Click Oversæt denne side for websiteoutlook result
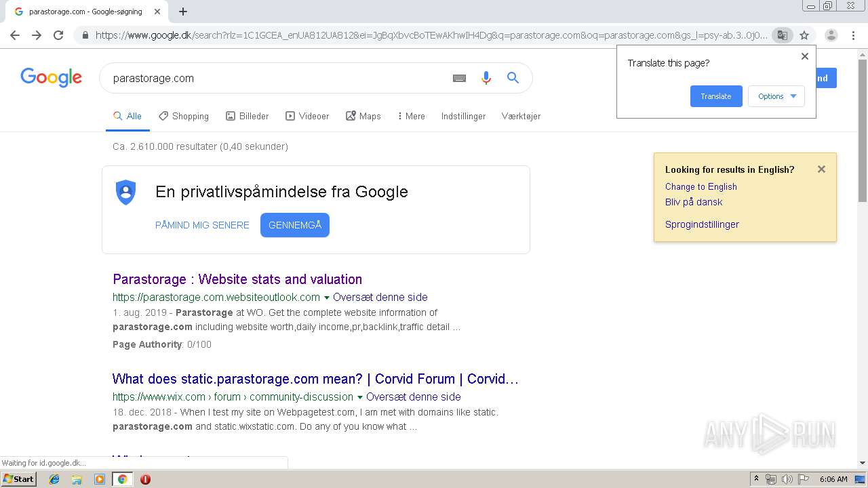 (380, 297)
